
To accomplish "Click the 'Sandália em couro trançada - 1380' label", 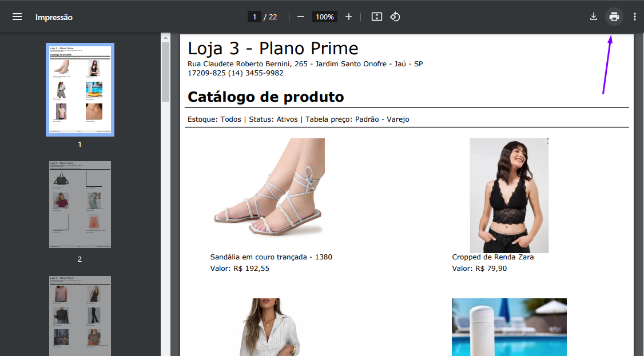I will [271, 257].
